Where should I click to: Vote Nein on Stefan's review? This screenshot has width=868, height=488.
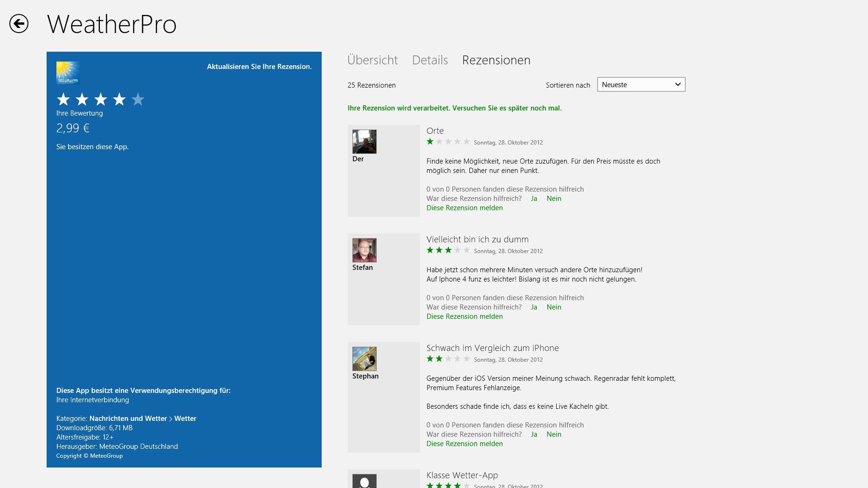pos(554,307)
